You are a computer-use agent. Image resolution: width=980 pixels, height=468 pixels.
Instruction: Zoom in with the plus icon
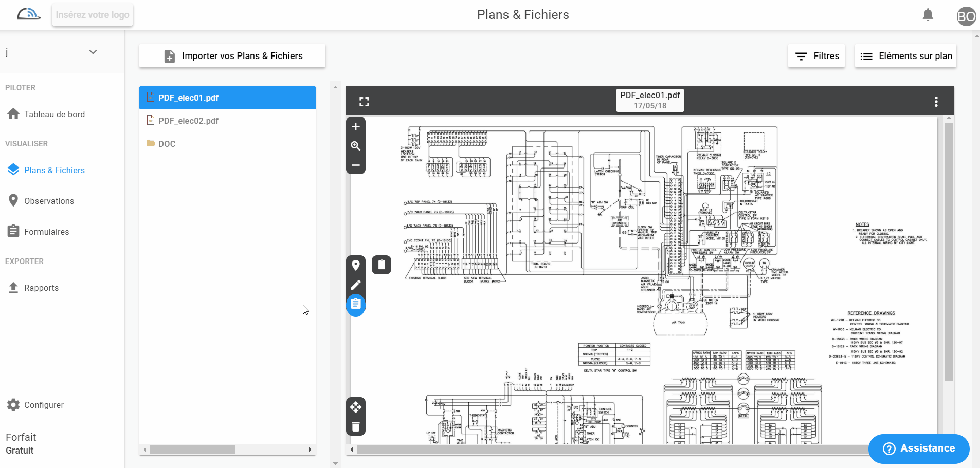tap(355, 127)
